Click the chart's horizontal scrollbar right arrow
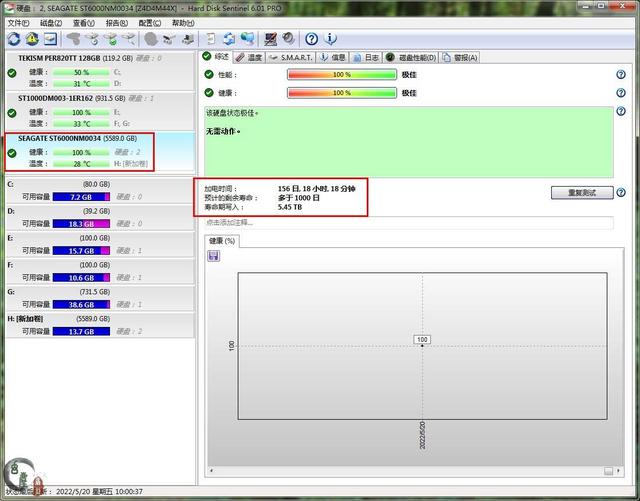The width and height of the screenshot is (640, 501). tap(618, 471)
